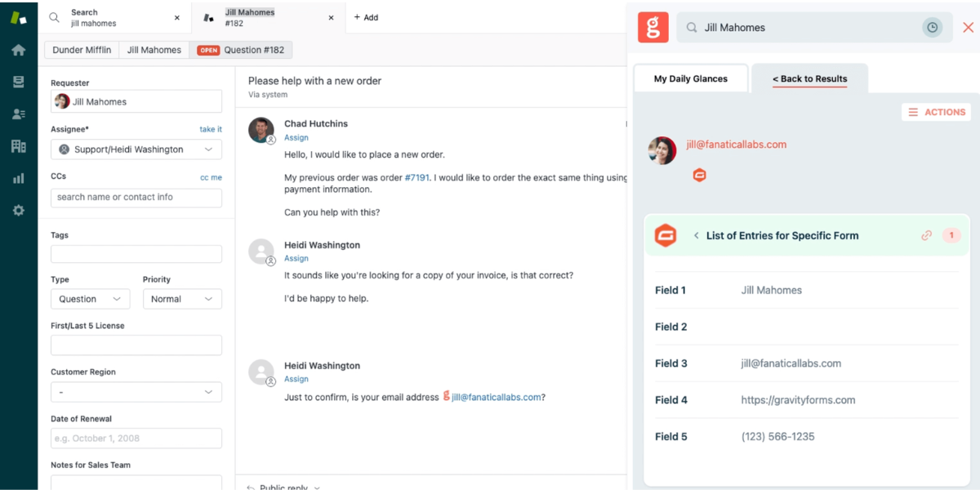The image size is (980, 490).
Task: Click the Gravity Forms icon under Jill's email
Action: tap(699, 175)
